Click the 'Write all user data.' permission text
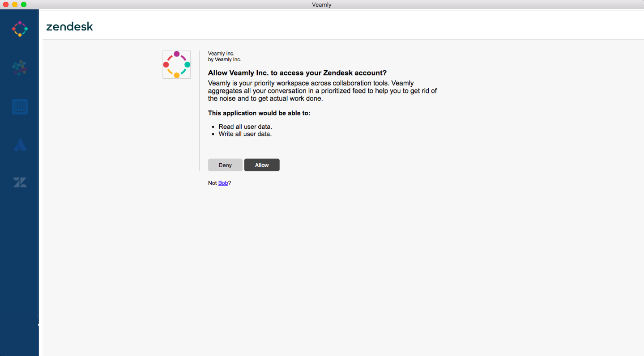Screen dimensions: 644x356 coord(245,134)
